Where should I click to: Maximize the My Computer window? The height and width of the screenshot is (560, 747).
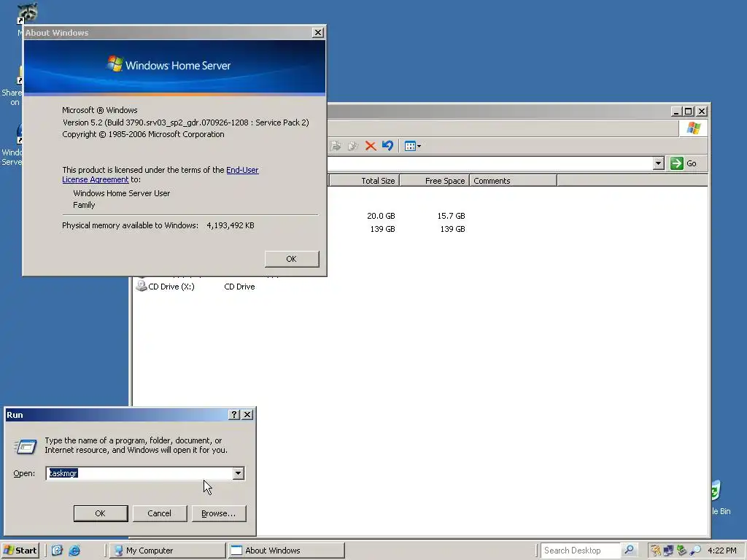tap(688, 112)
